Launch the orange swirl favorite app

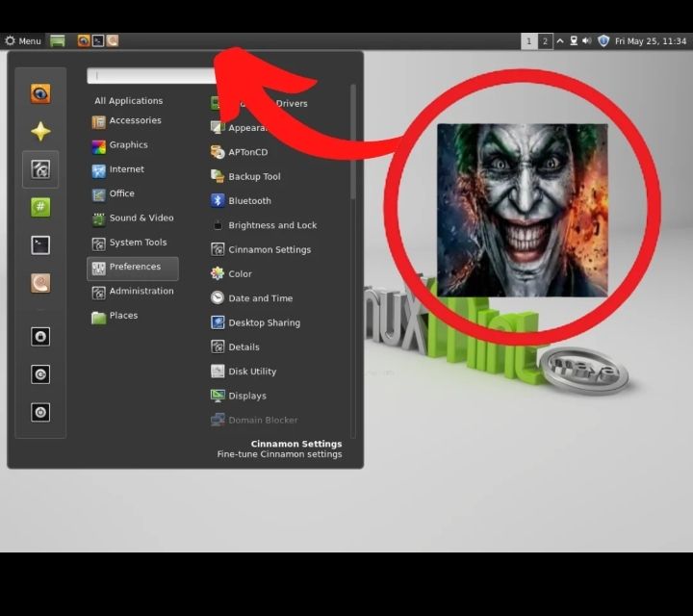[x=40, y=283]
